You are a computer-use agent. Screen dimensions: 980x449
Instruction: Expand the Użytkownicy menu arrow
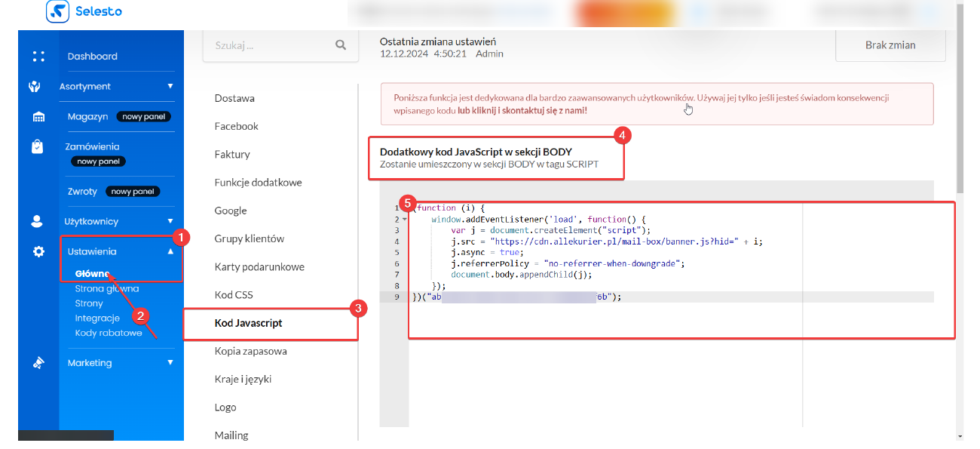click(170, 221)
